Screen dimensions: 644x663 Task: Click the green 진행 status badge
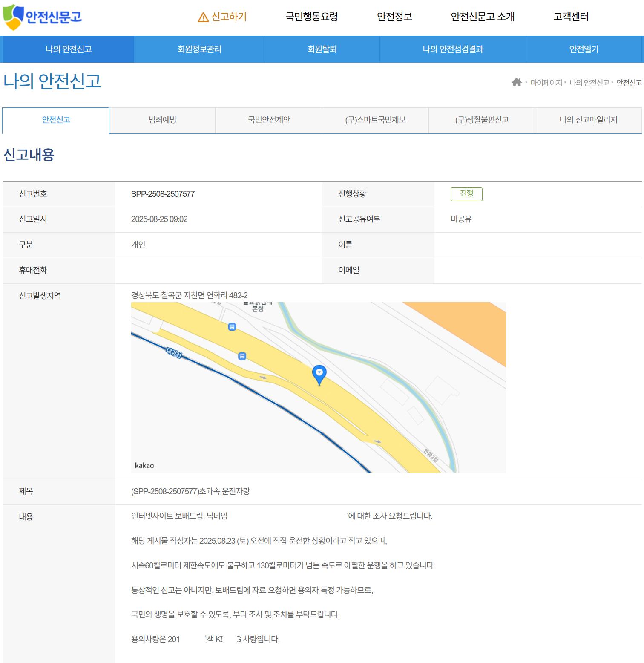pyautogui.click(x=466, y=194)
